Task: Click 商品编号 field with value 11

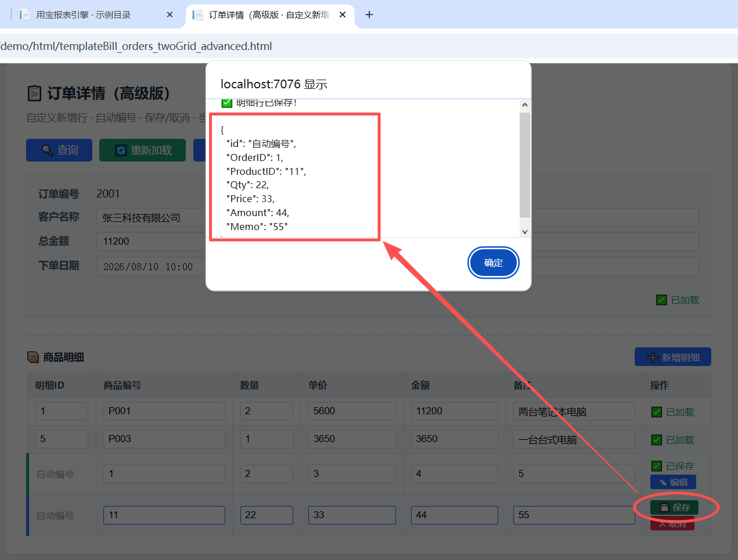Action: coord(164,515)
